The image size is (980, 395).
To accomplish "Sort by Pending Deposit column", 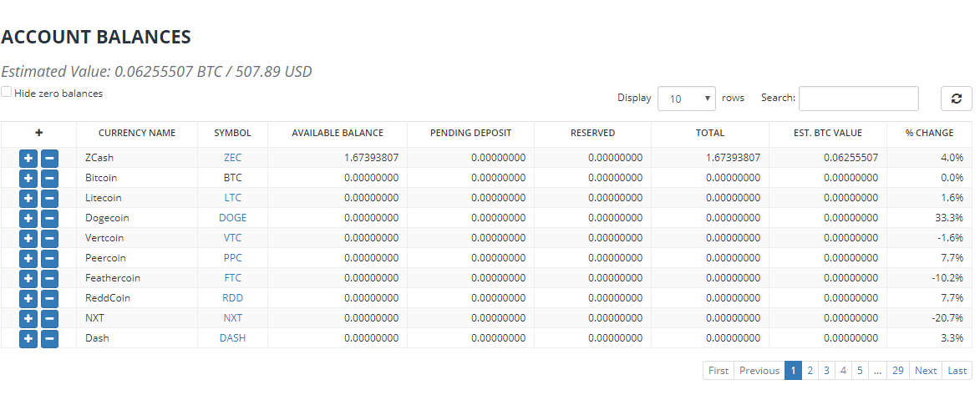I will tap(470, 133).
